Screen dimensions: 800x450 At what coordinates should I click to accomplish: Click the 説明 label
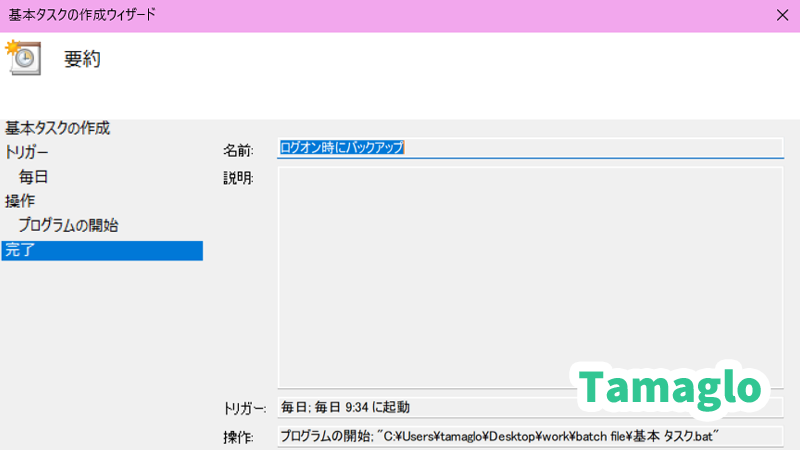point(238,179)
